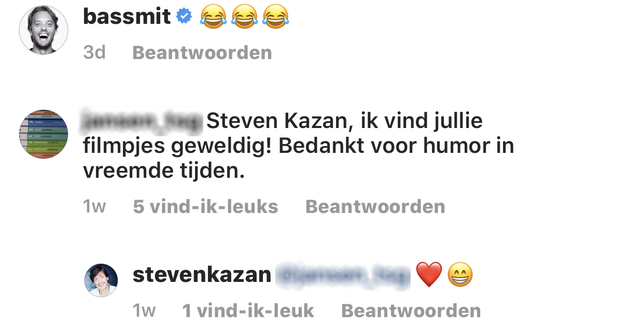
Task: Click the last crying-laughing emoji in bassmit's comment
Action: pos(276,18)
